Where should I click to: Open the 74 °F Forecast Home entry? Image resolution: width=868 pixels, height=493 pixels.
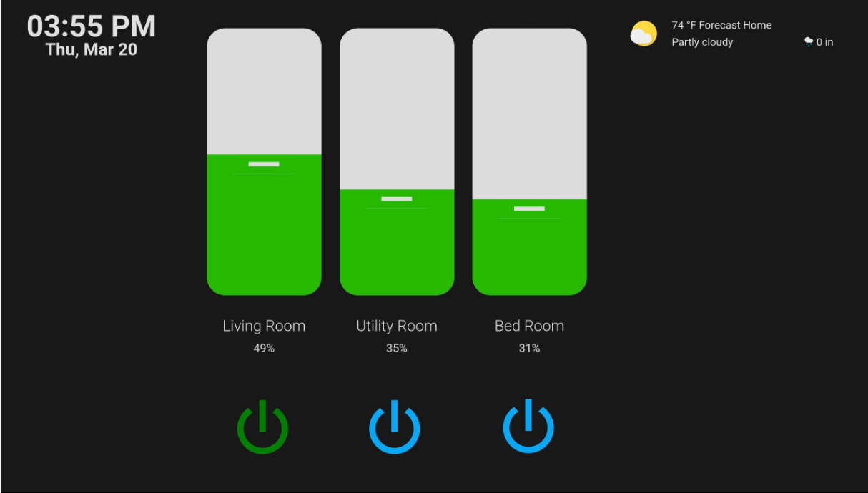pos(721,25)
